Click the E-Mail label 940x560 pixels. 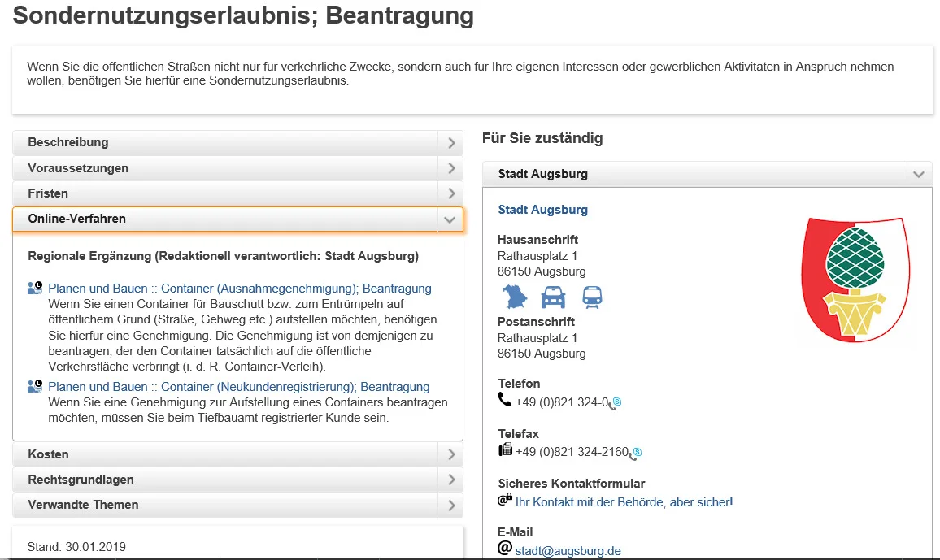tap(515, 532)
